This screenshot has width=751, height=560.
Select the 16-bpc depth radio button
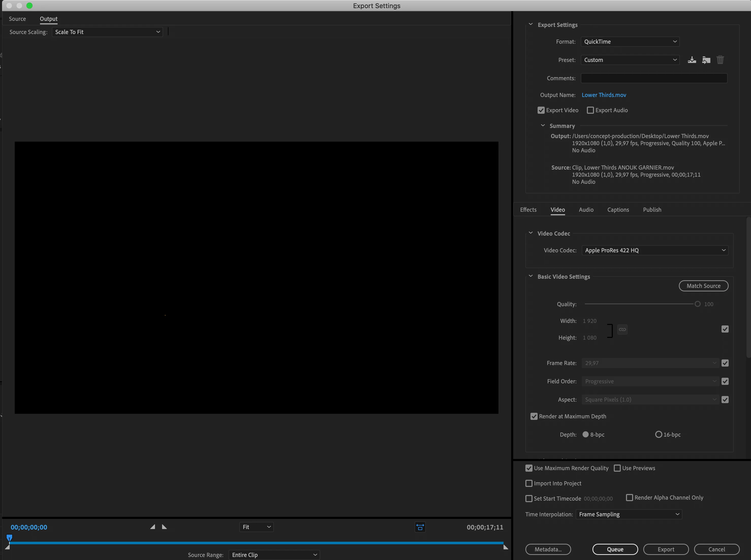click(x=659, y=435)
